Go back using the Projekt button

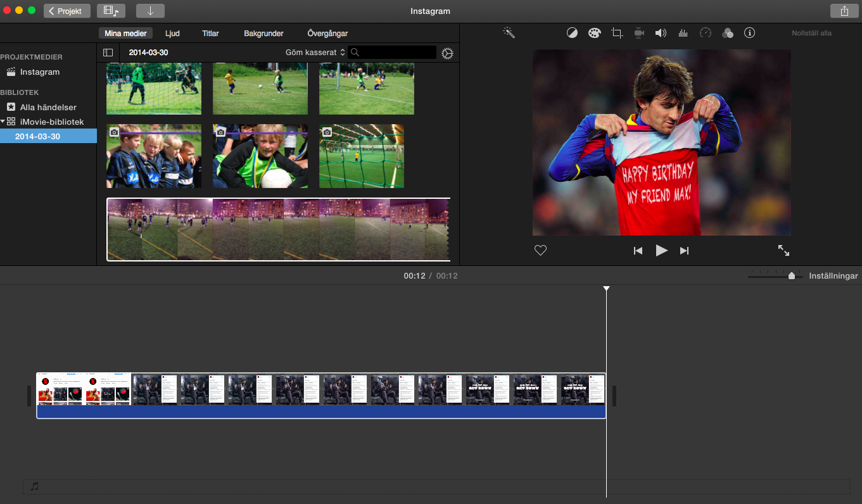coord(67,11)
